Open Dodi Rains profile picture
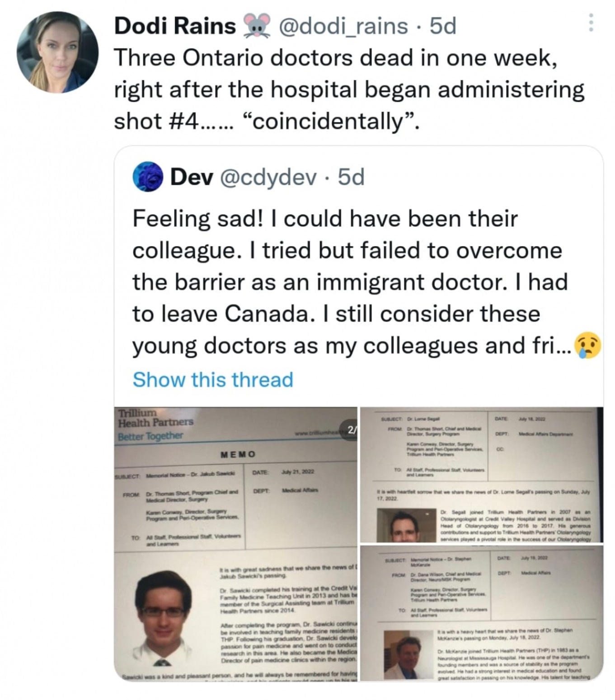The image size is (615, 700). coord(57,52)
